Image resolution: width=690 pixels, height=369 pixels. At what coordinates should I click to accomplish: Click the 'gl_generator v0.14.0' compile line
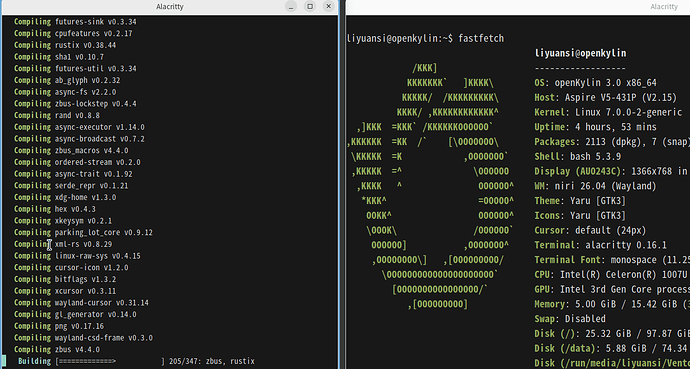pos(75,314)
